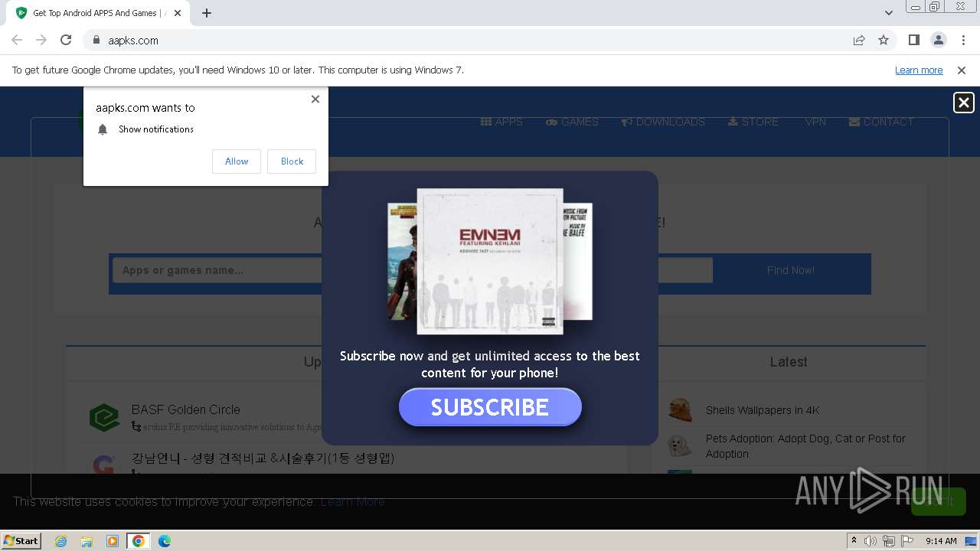Click the Find Now! button
The height and width of the screenshot is (551, 980).
point(791,270)
